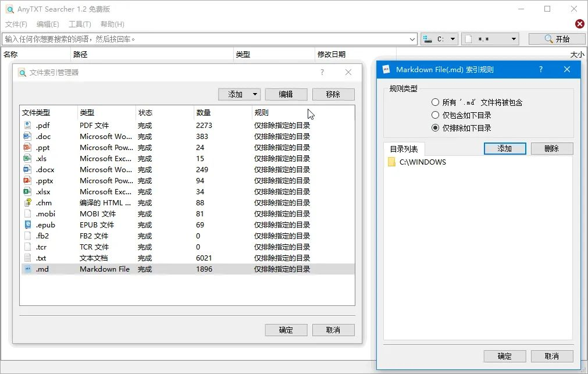The width and height of the screenshot is (588, 374).
Task: Click 'EPUB 文件' type cell
Action: (x=97, y=225)
